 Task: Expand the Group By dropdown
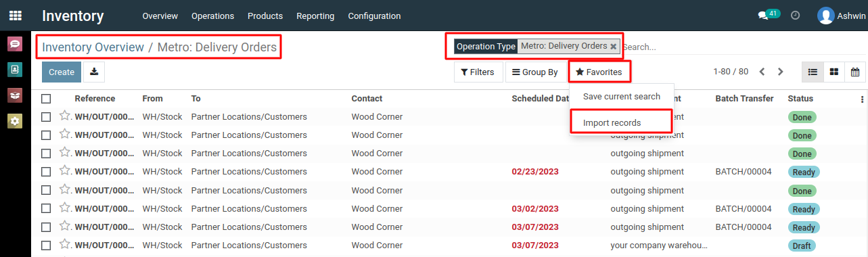click(x=535, y=72)
